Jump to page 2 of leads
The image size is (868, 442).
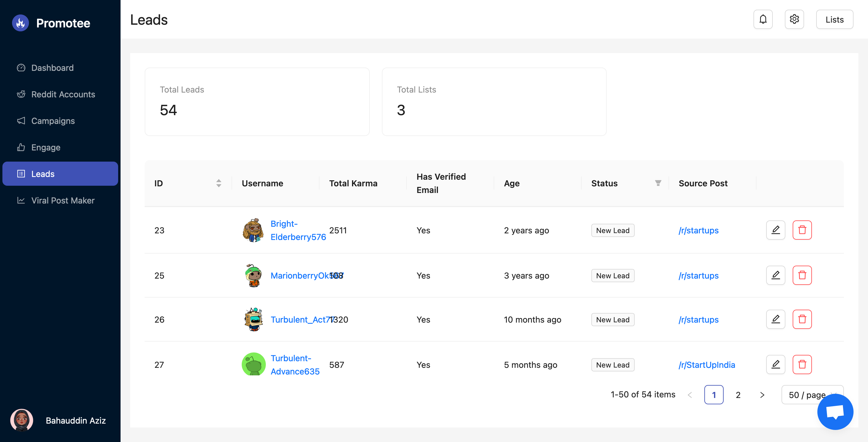(738, 395)
